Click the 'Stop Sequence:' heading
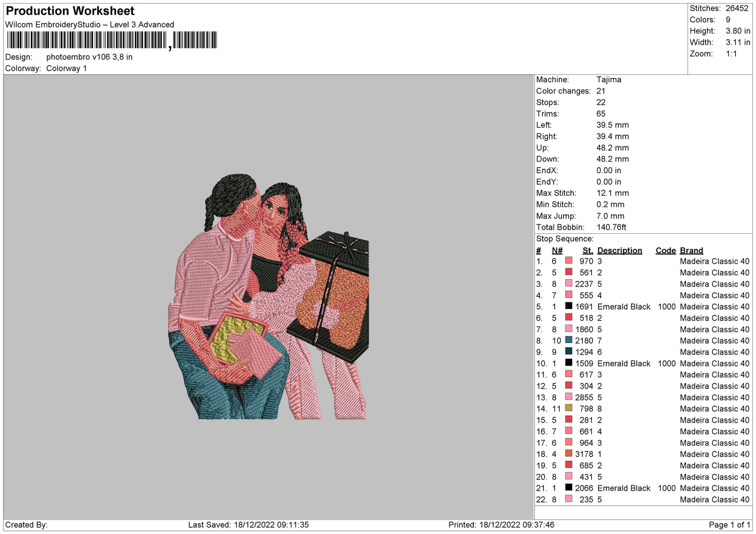Image resolution: width=756 pixels, height=534 pixels. pyautogui.click(x=565, y=239)
